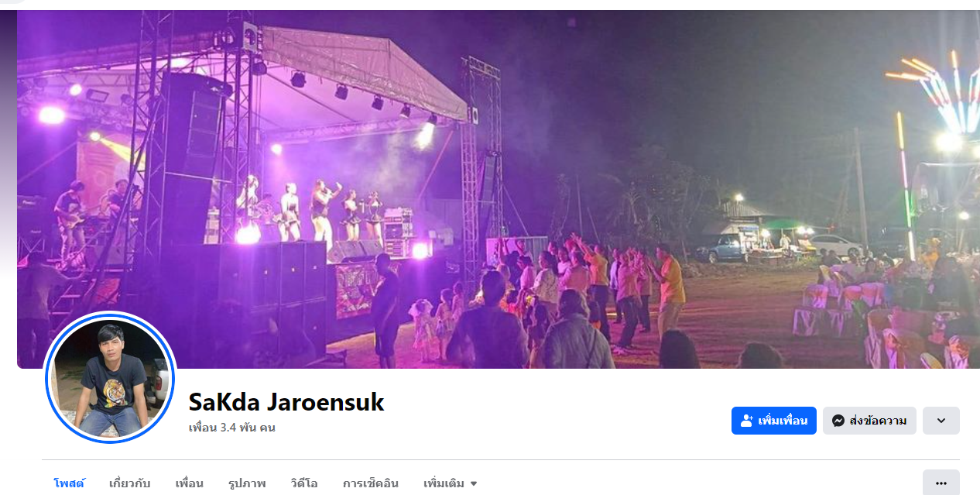Open the circular profile picture

[110, 377]
